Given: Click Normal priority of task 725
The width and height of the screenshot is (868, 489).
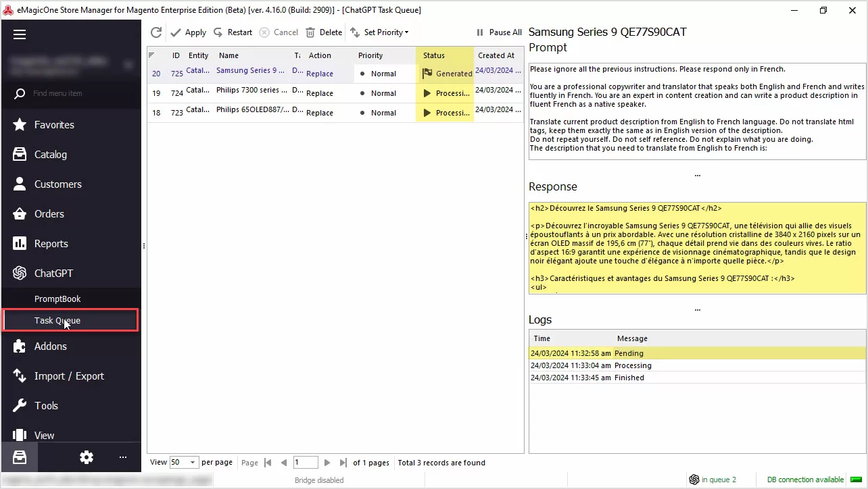Looking at the screenshot, I should [x=383, y=74].
